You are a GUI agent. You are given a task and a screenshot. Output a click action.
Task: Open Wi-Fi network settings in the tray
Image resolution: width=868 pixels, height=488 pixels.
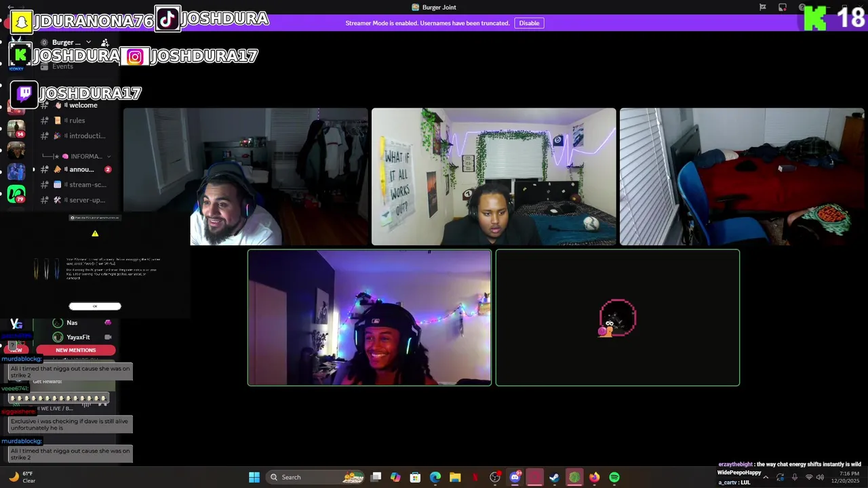809,477
